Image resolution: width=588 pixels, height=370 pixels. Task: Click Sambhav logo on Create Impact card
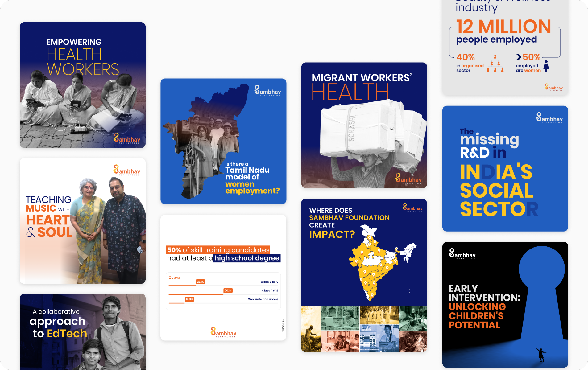pos(413,208)
